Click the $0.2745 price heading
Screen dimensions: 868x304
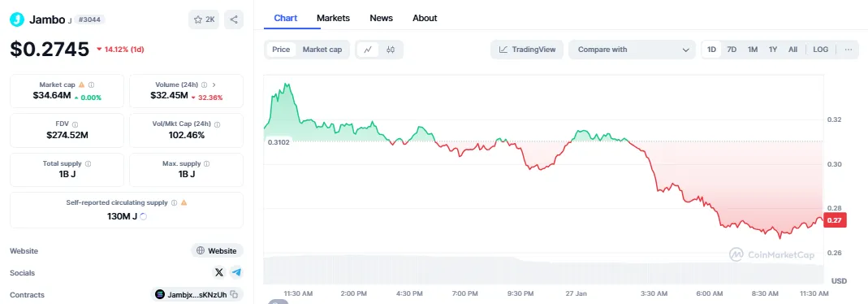[x=50, y=50]
